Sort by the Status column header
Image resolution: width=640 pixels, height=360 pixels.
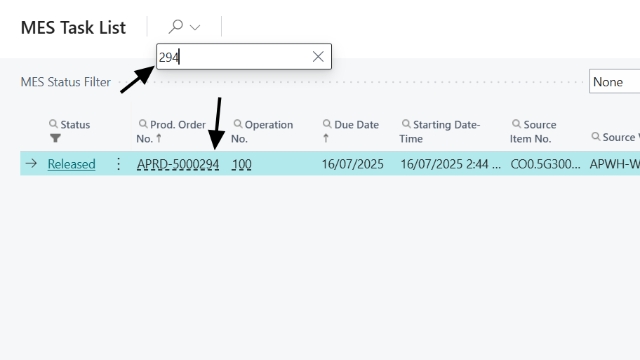[75, 124]
